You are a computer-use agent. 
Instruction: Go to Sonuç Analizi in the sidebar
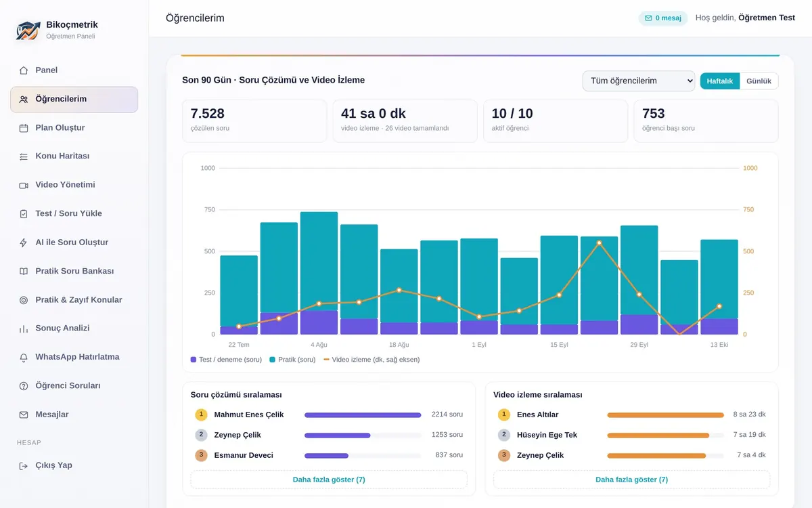[x=74, y=329]
